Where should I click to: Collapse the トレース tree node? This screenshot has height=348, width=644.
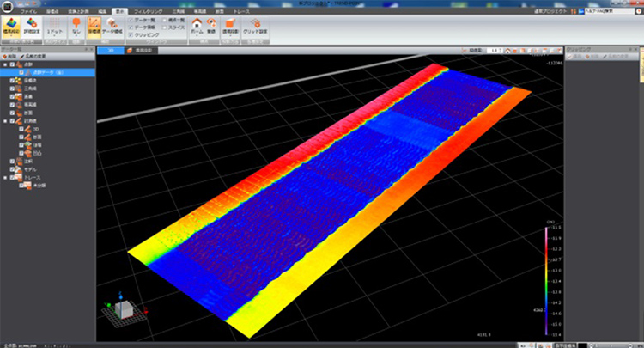[x=5, y=178]
